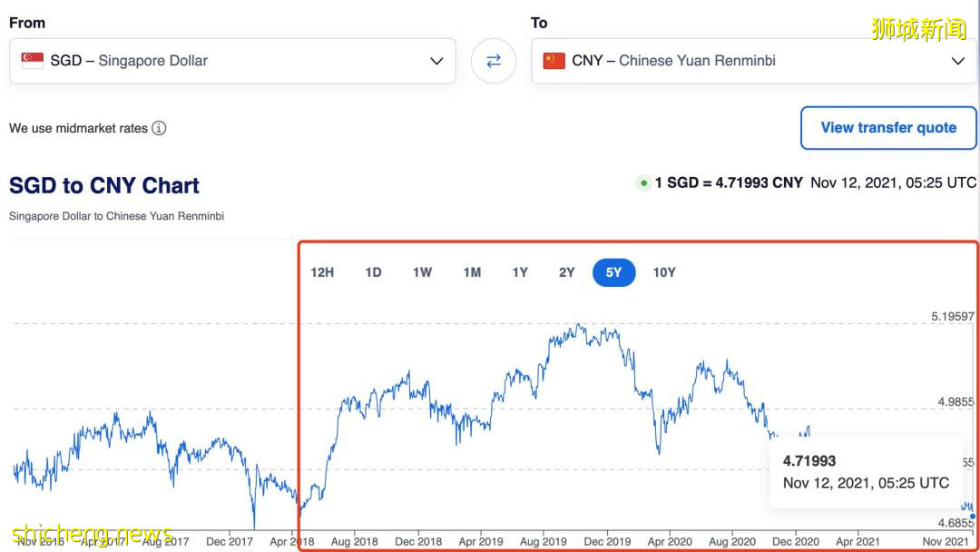Viewport: 980px width, 552px height.
Task: Expand the From currency dropdown chevron
Action: pyautogui.click(x=436, y=61)
